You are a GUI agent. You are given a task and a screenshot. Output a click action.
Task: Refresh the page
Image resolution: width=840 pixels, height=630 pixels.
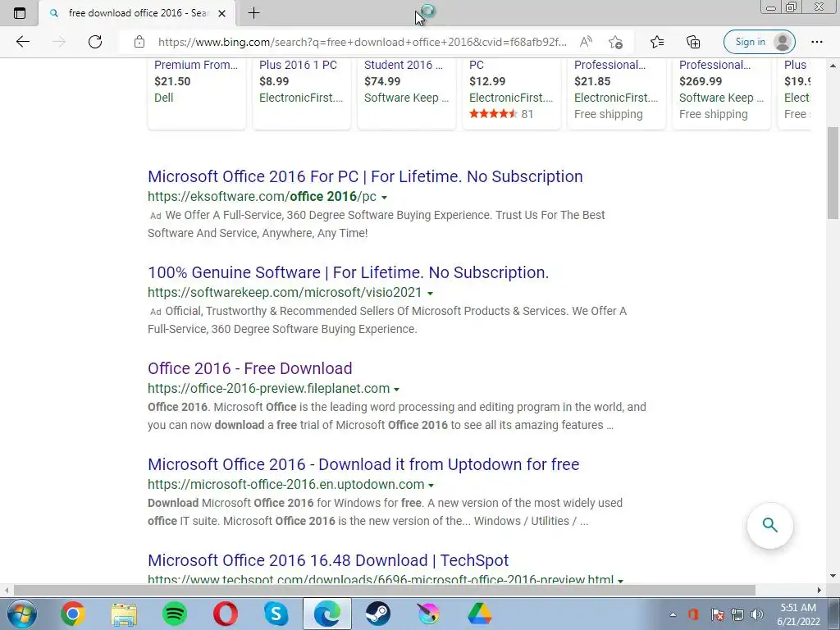[x=95, y=42]
